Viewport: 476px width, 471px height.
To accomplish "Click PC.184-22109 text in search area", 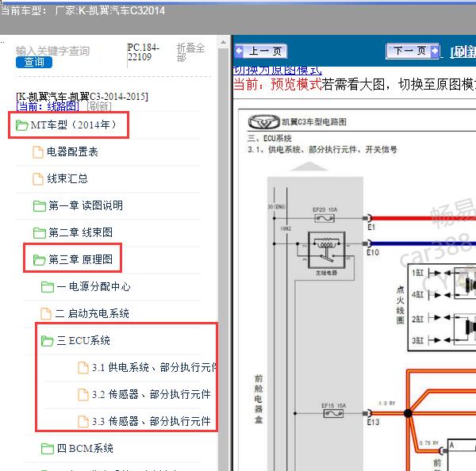I will point(143,52).
